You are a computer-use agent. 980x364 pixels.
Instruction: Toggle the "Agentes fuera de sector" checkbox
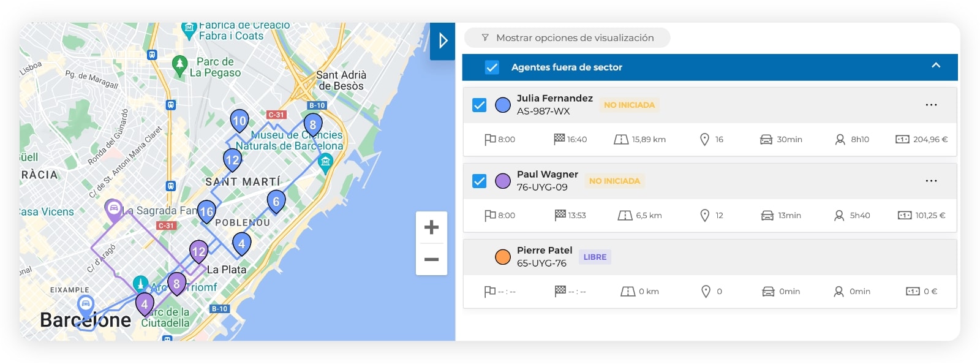492,67
